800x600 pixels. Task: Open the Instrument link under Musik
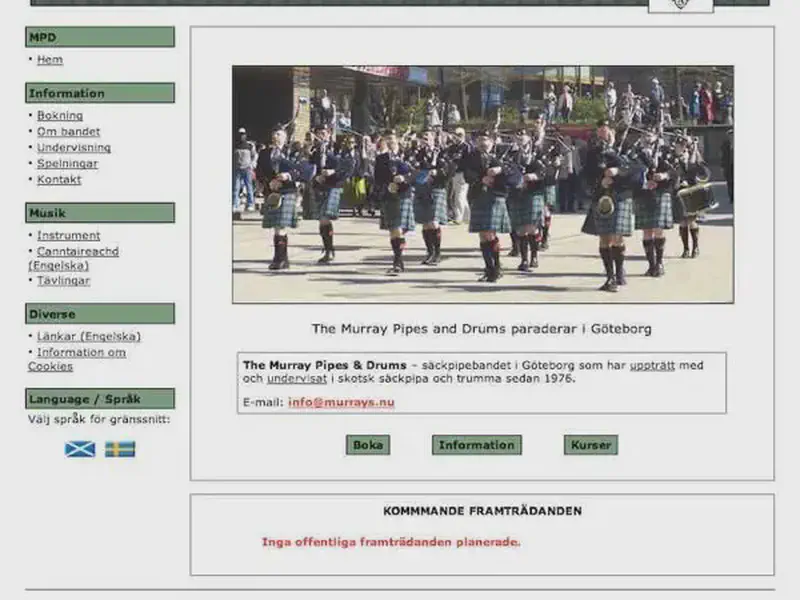pyautogui.click(x=68, y=236)
